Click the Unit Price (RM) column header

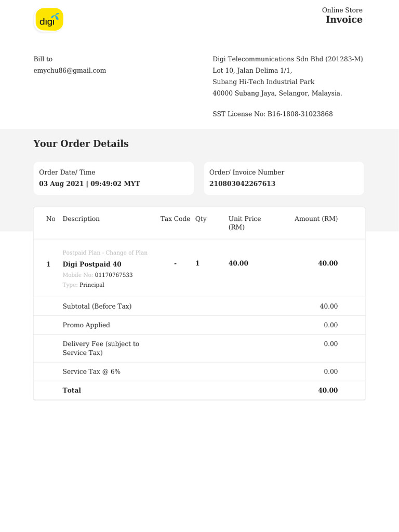(x=244, y=223)
